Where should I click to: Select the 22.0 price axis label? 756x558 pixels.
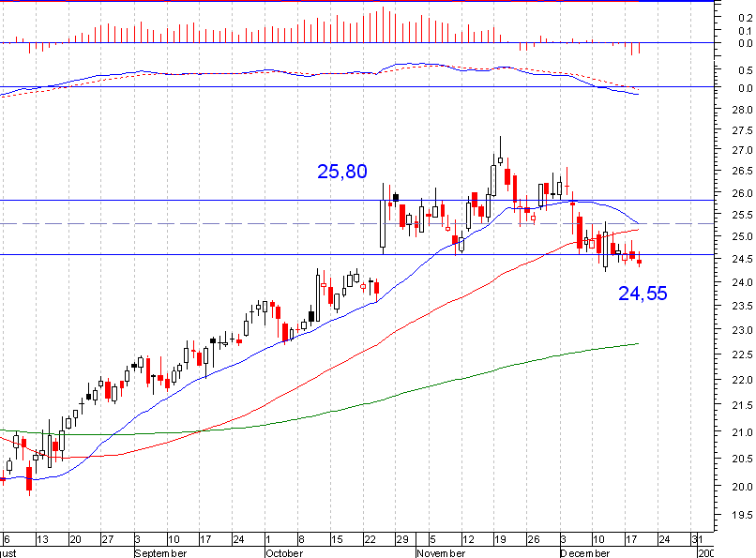(743, 380)
